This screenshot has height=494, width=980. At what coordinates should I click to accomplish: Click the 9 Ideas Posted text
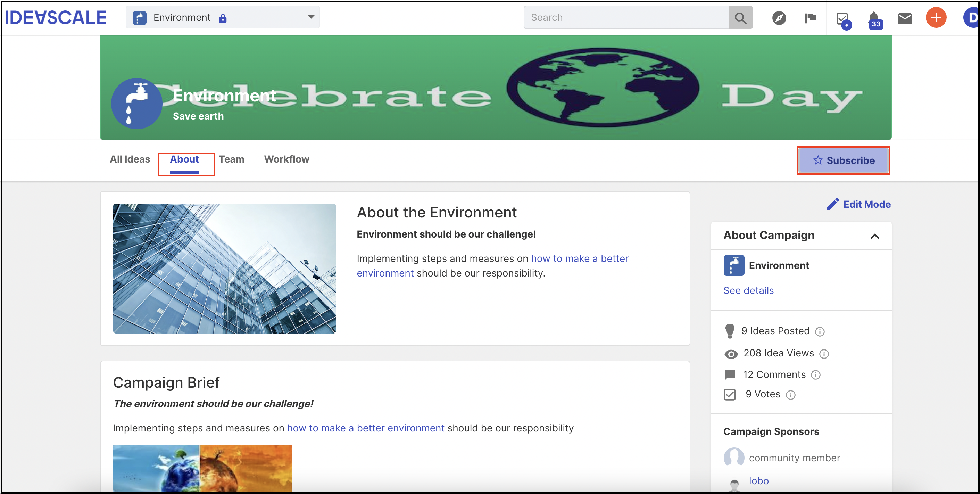[x=775, y=331]
